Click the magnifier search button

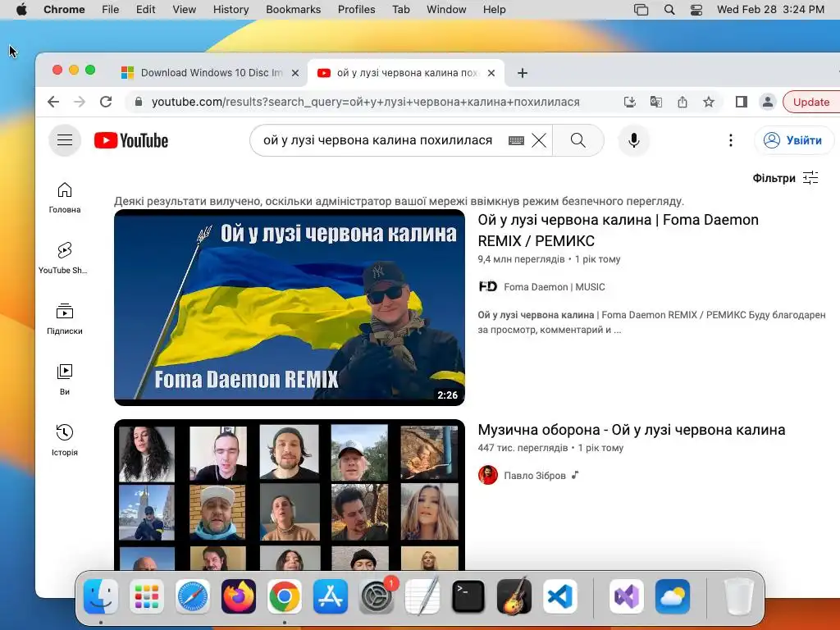pos(578,140)
